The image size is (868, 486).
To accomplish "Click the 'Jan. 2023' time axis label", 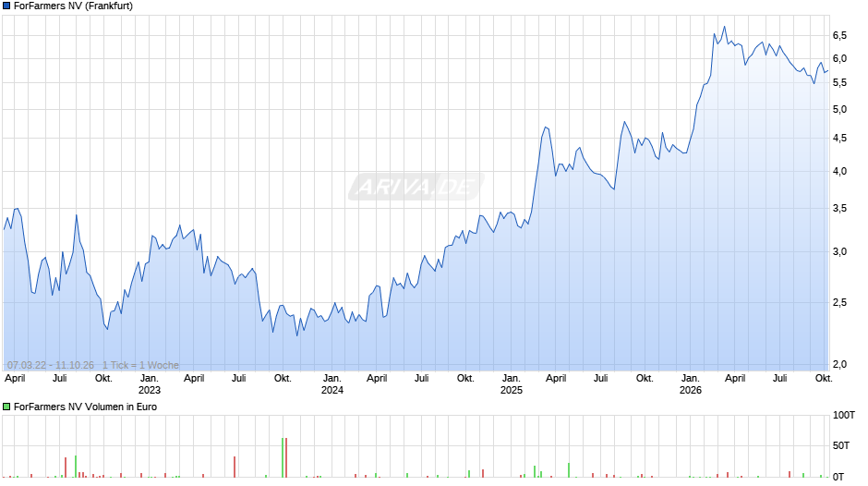I will coord(150,384).
